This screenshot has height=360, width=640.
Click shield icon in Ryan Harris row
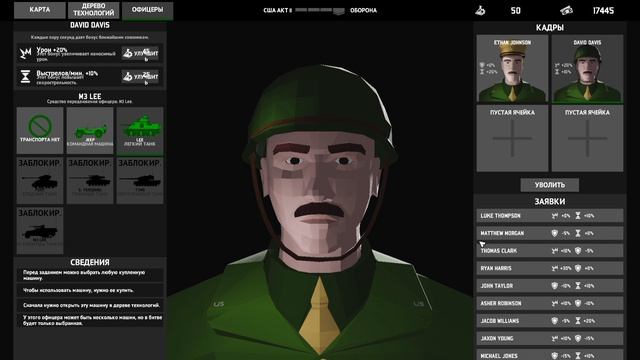click(x=578, y=268)
